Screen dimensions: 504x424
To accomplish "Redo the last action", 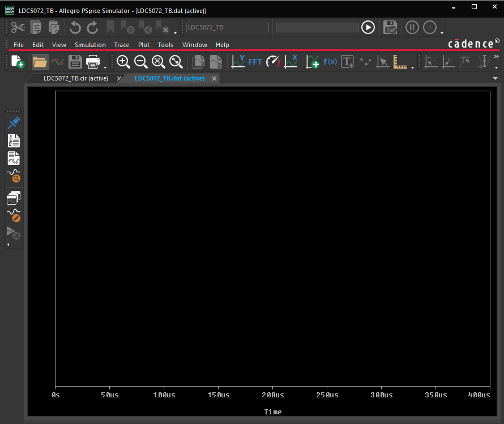I will point(92,27).
